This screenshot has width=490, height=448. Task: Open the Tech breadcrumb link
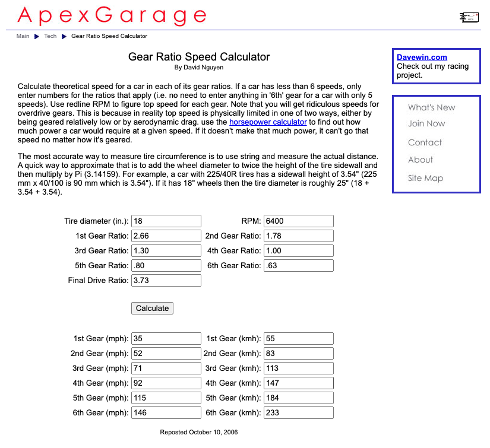pyautogui.click(x=50, y=36)
